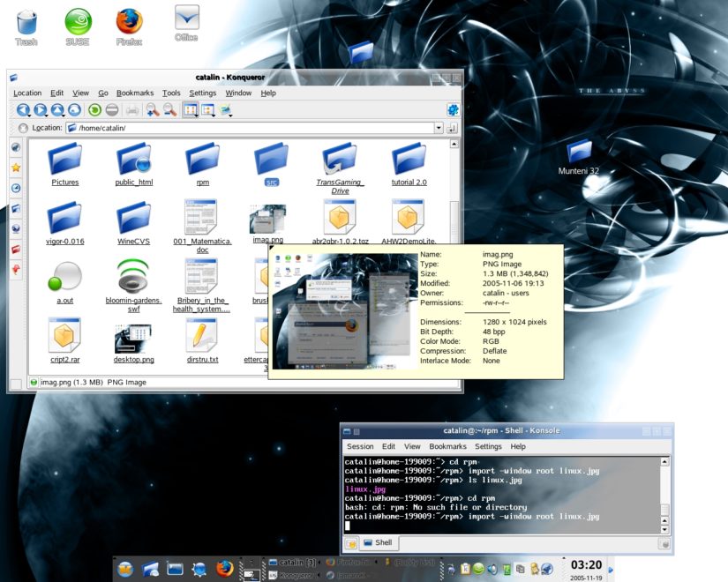Select the highlighted src folder
728x582 pixels.
[x=272, y=164]
